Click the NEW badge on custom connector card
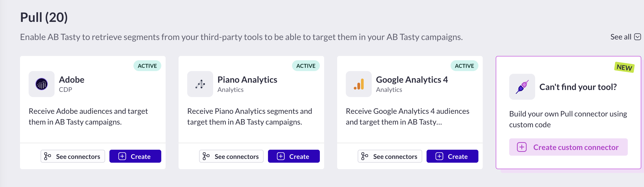 (x=624, y=67)
